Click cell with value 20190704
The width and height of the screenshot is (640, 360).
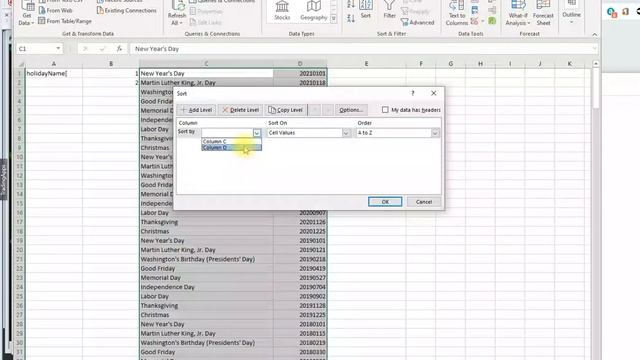coord(300,287)
